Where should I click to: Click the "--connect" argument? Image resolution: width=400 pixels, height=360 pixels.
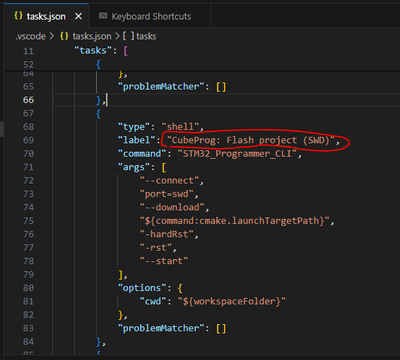tap(169, 181)
